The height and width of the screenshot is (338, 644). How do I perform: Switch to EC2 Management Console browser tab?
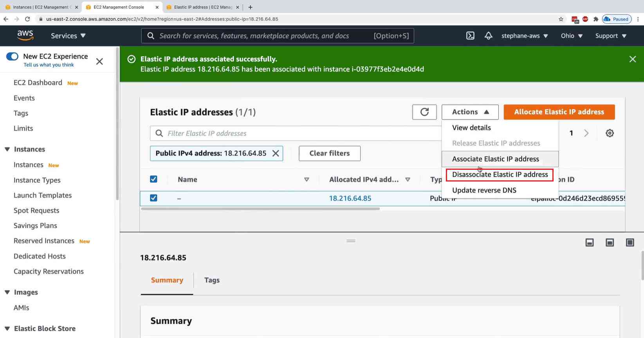point(119,7)
